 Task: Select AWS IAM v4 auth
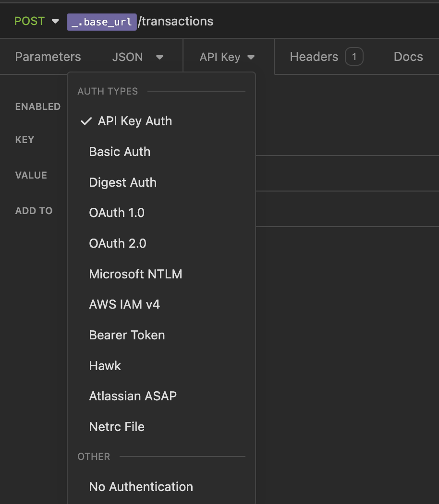(x=124, y=304)
